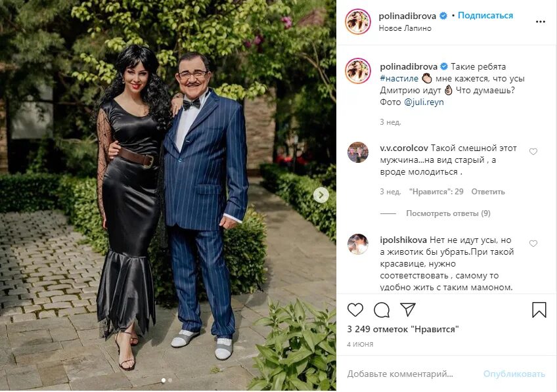Open the #настиле hashtag
Screen dimensions: 557x392
pos(399,79)
